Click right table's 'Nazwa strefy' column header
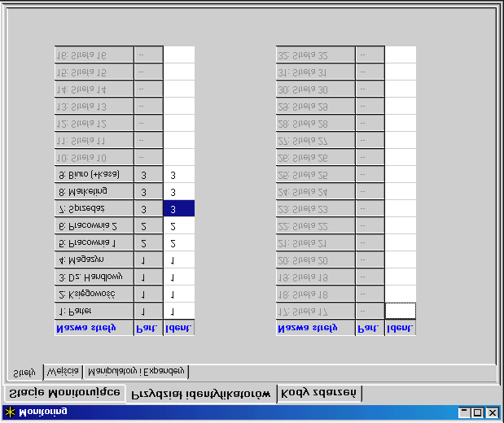 316,328
